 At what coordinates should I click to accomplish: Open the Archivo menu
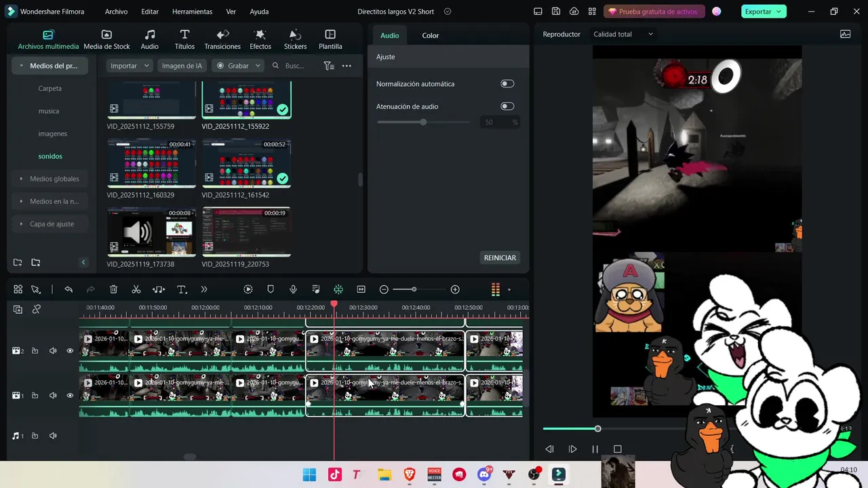point(116,12)
